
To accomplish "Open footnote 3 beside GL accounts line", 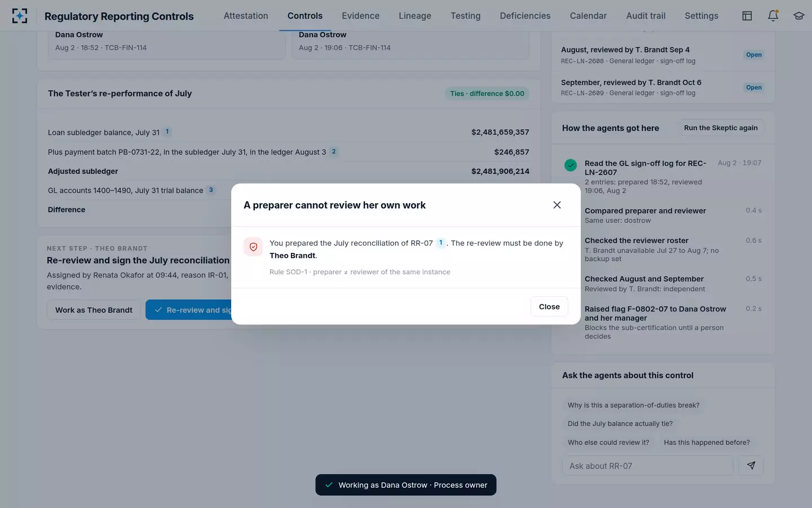I will [x=211, y=190].
